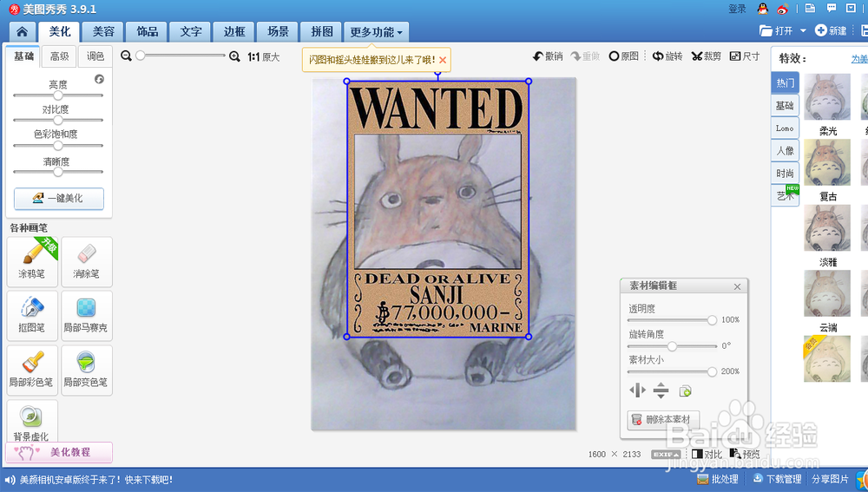Screen dimensions: 868x492
Task: Adjust the 色彩饱和度 slider handle
Action: pos(57,146)
